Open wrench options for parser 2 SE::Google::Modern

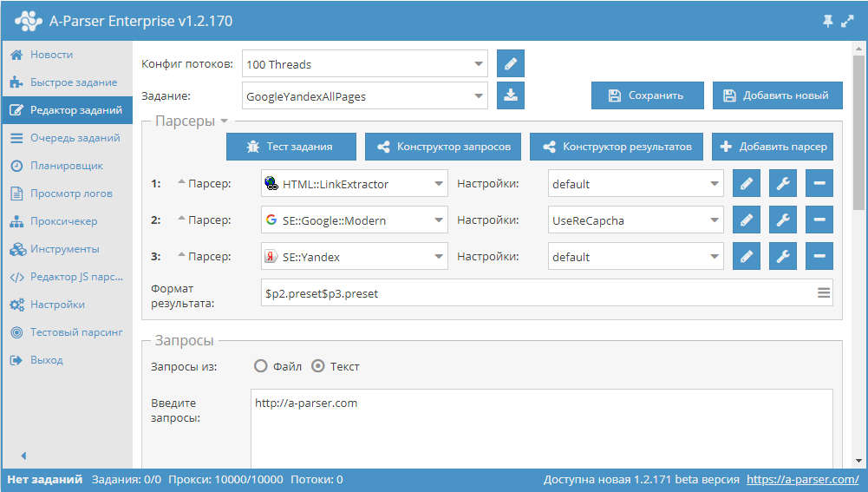click(x=783, y=220)
